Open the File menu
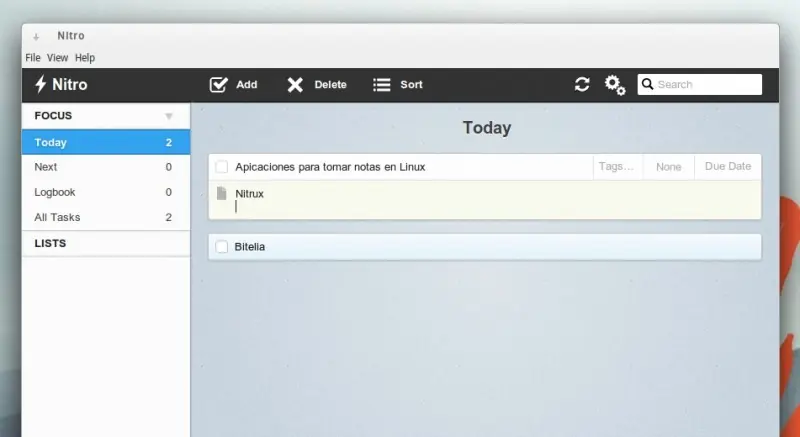Image resolution: width=800 pixels, height=437 pixels. click(33, 58)
